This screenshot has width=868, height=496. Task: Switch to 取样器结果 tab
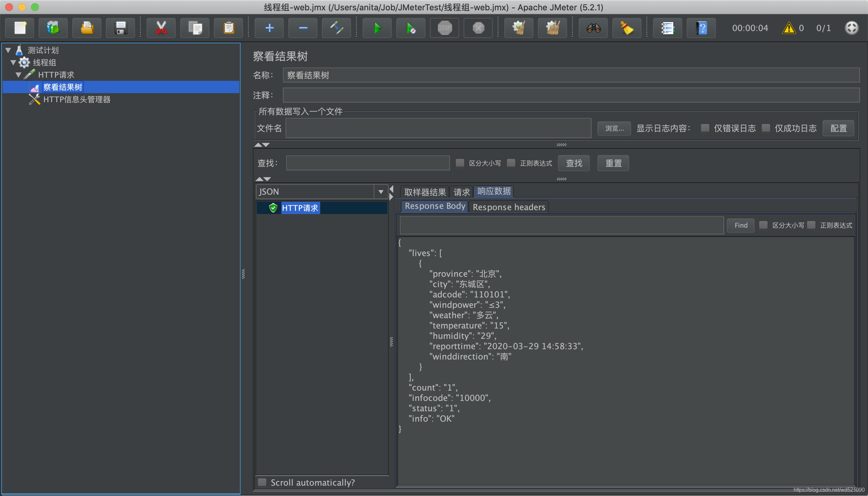[x=425, y=192]
